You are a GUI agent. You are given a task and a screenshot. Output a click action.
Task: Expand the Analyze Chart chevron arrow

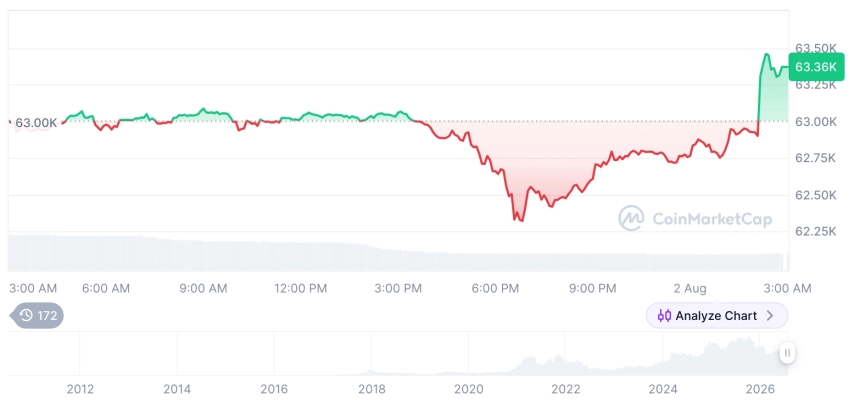pos(770,315)
